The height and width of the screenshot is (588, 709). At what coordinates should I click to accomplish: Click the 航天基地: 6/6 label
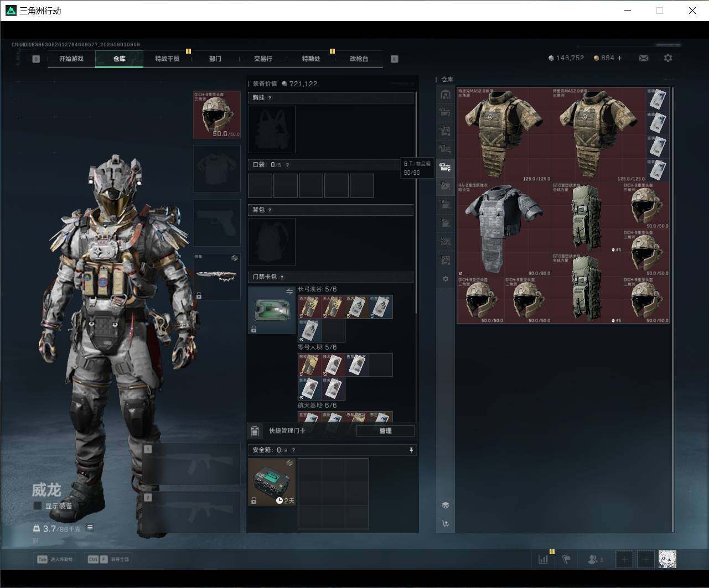(x=317, y=405)
